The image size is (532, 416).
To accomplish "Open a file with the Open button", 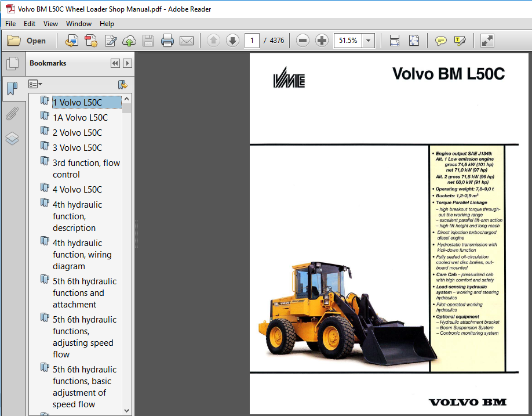I will click(27, 41).
